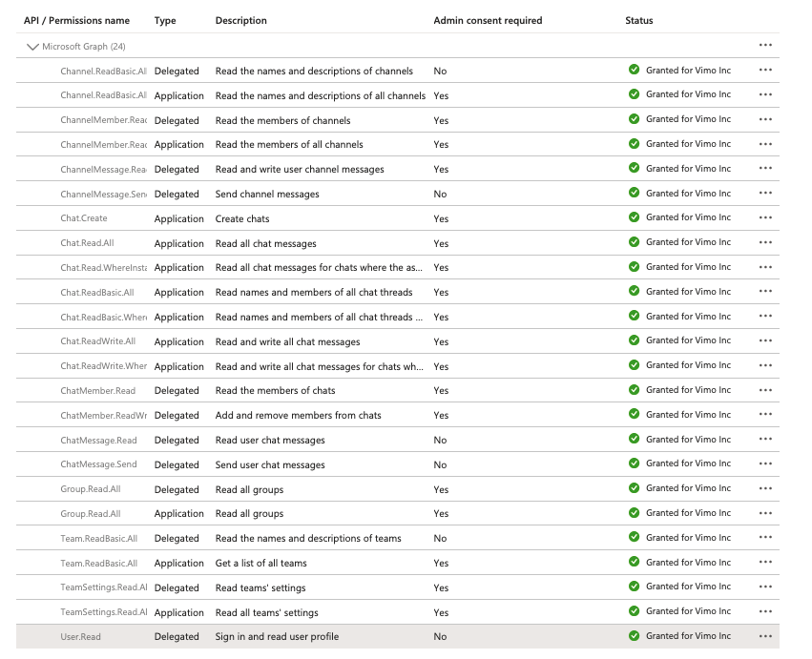The height and width of the screenshot is (659, 812).
Task: Click the Description column header
Action: (240, 21)
